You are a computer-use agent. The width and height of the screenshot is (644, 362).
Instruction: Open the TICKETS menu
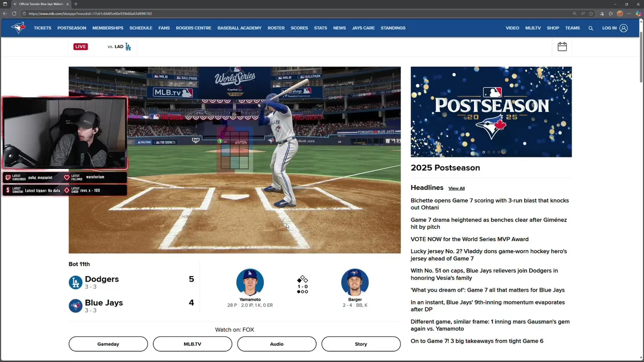click(42, 28)
